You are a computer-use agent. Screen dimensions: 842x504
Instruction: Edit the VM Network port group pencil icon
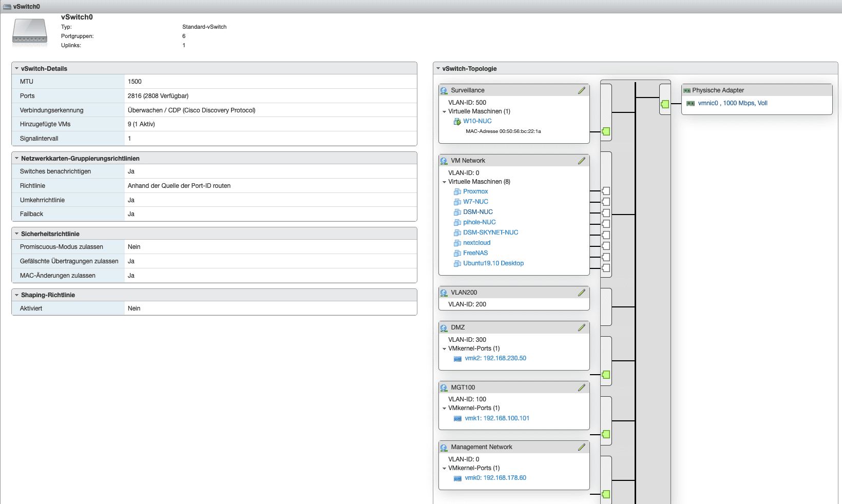tap(582, 161)
